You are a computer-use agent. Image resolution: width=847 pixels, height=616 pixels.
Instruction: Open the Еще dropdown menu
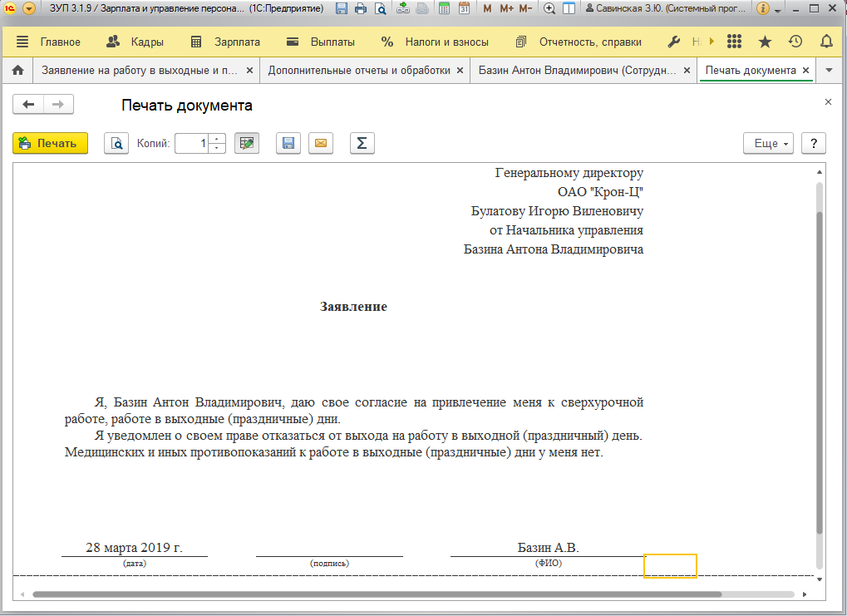click(768, 143)
